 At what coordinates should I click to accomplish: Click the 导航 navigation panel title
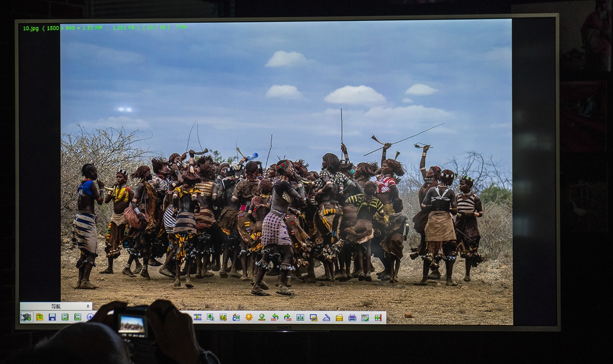pos(56,306)
